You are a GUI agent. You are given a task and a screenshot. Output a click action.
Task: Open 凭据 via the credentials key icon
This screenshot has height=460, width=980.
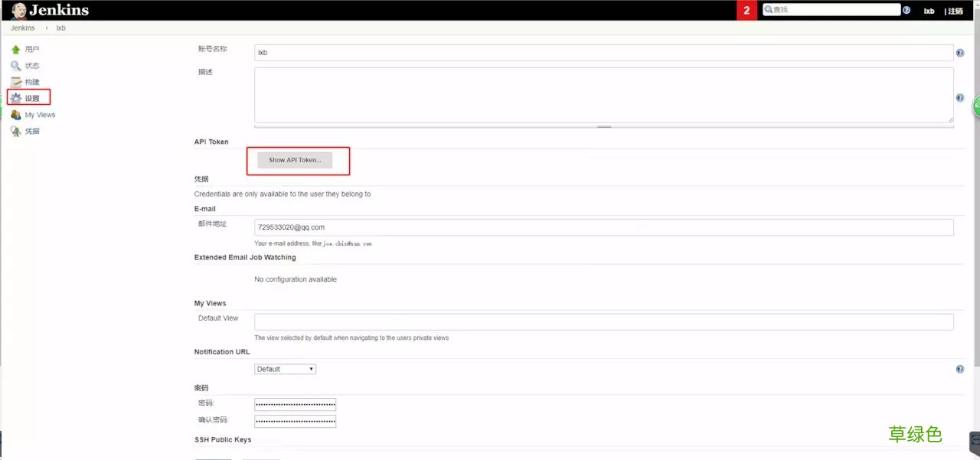[x=15, y=130]
